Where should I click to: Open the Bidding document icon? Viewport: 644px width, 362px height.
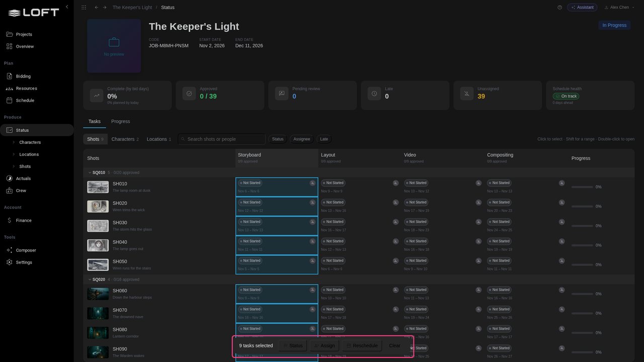[x=9, y=76]
